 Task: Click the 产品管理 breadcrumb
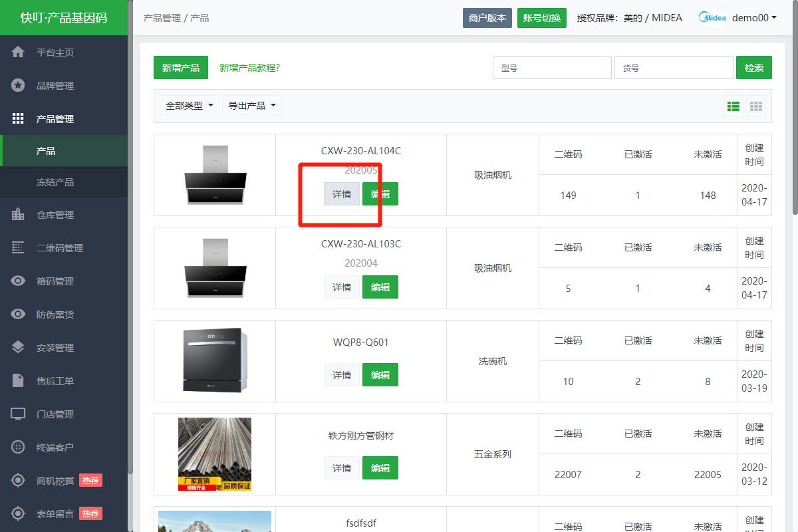tap(162, 18)
